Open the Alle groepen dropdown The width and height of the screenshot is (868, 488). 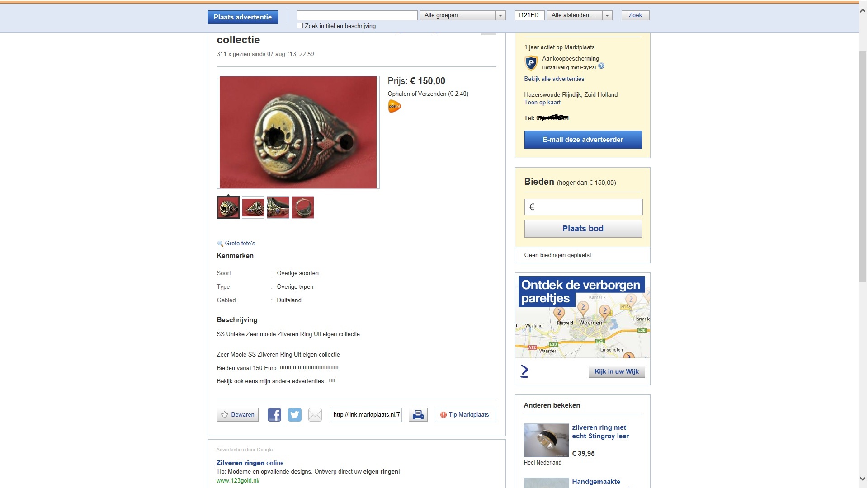[463, 15]
